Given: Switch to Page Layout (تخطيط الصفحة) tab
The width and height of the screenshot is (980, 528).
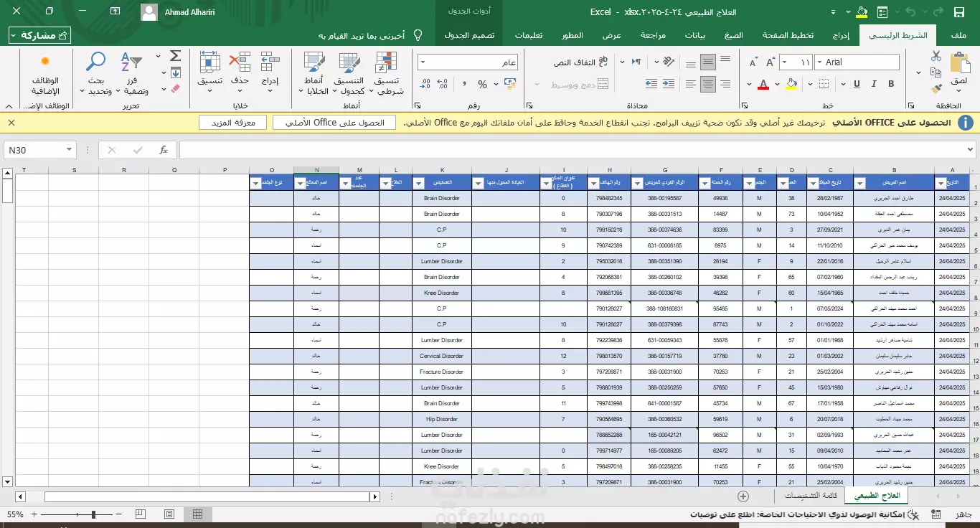Looking at the screenshot, I should 788,35.
